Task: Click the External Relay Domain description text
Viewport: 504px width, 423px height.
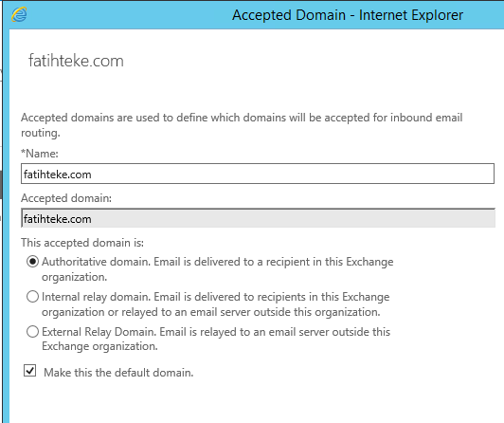Action: coord(216,339)
